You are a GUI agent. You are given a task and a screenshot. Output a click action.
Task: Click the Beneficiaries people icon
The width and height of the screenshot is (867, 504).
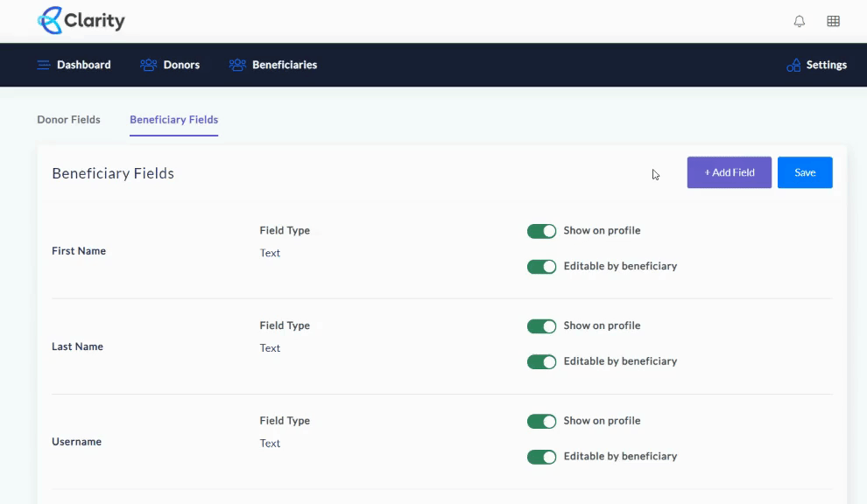point(236,64)
